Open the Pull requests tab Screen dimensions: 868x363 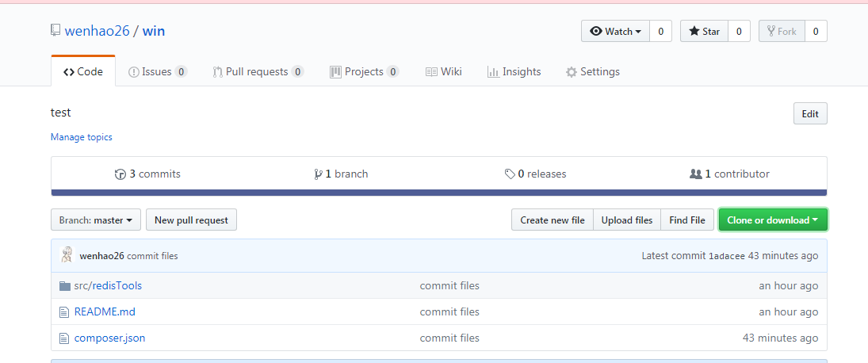pos(258,72)
